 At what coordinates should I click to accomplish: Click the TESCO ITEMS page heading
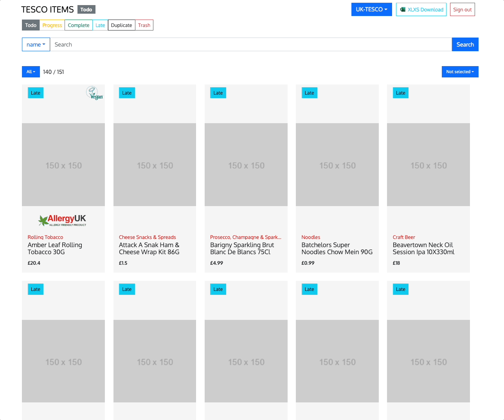click(x=47, y=9)
